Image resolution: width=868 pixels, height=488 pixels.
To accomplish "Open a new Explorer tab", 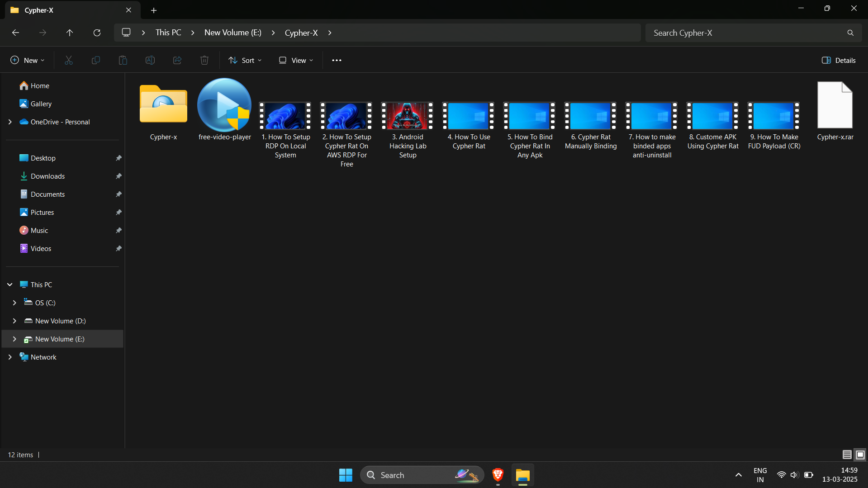I will tap(154, 10).
